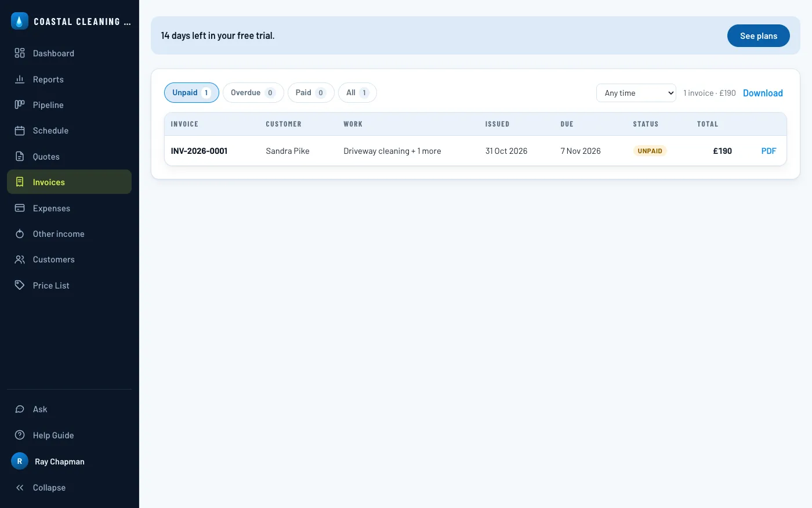Click the Collapse double chevron icon
This screenshot has height=508, width=812.
(x=20, y=488)
